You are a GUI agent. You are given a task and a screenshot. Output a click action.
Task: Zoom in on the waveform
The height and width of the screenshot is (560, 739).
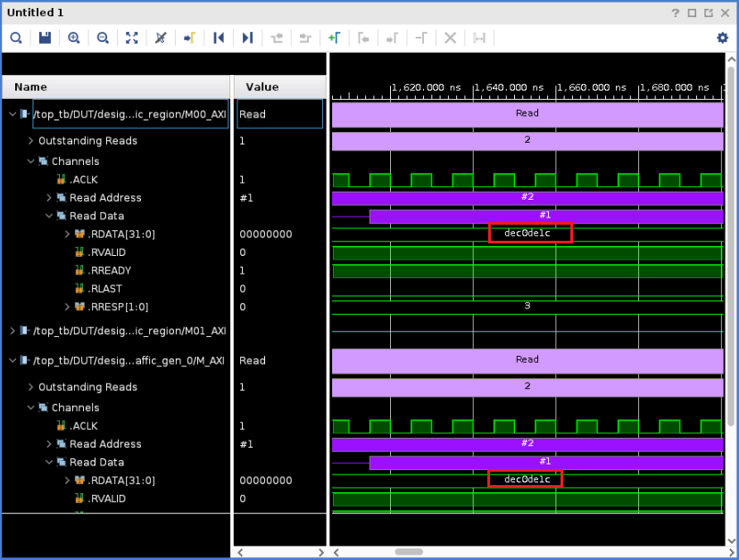73,37
